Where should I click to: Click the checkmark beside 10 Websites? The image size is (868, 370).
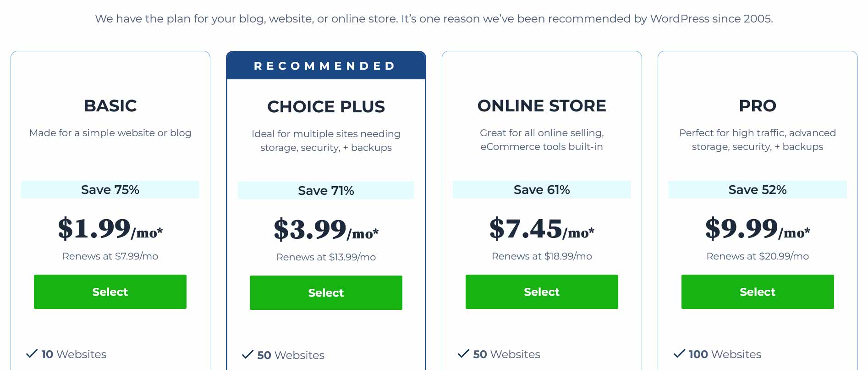pyautogui.click(x=32, y=353)
